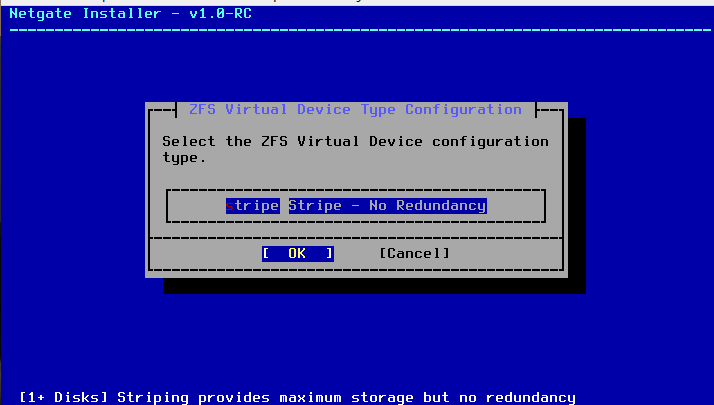714x405 pixels.
Task: Click the "v1.0-RC" version label
Action: coord(220,14)
